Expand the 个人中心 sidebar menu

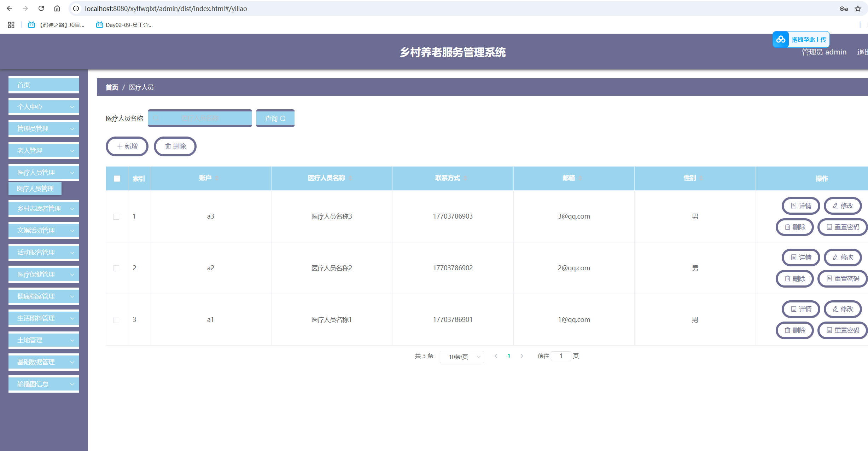click(x=44, y=107)
